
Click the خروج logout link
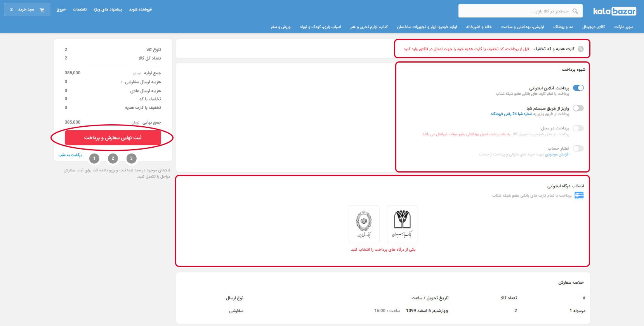point(61,9)
